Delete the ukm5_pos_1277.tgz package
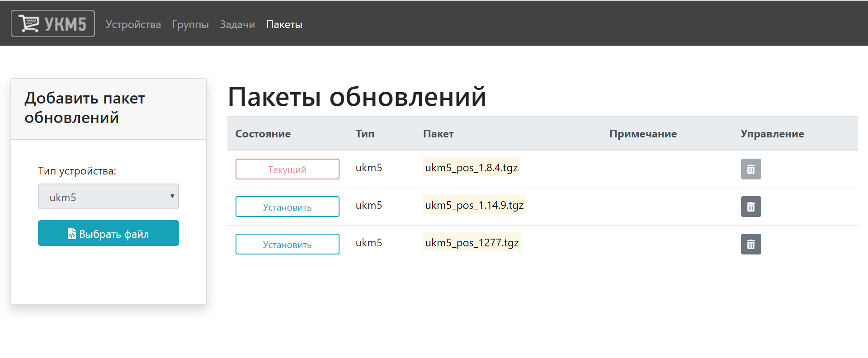868x358 pixels. (x=751, y=244)
